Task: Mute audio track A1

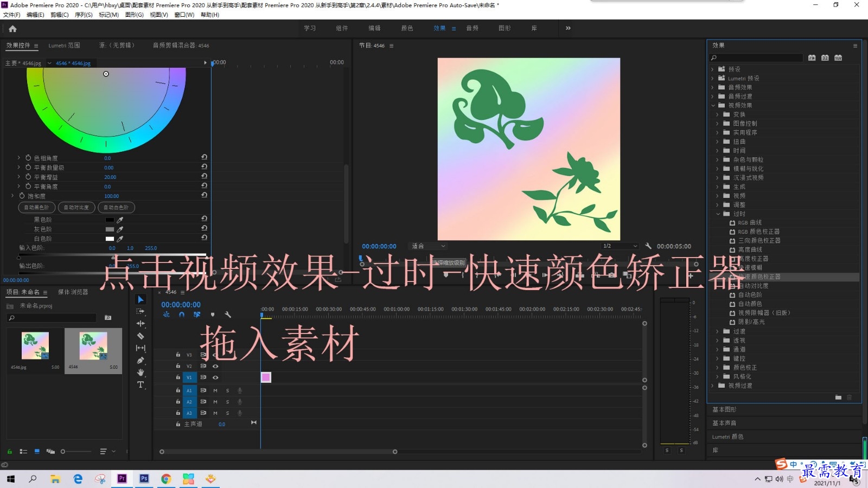Action: (x=215, y=390)
